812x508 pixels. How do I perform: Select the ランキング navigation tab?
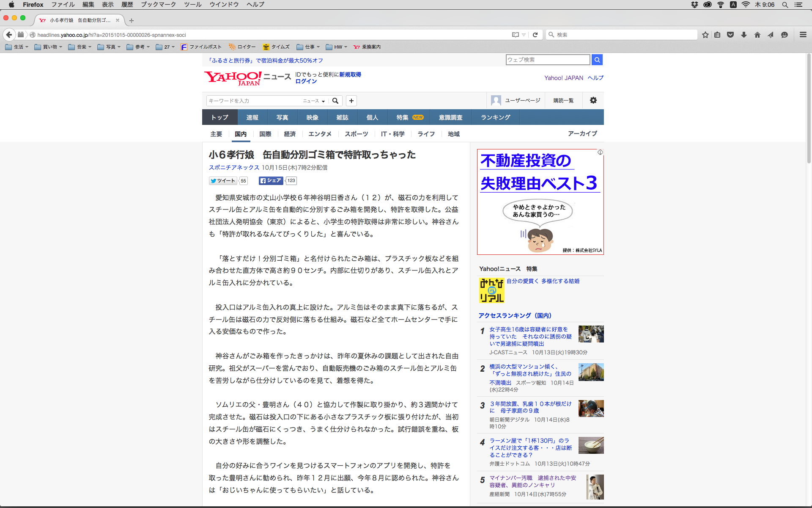tap(495, 117)
